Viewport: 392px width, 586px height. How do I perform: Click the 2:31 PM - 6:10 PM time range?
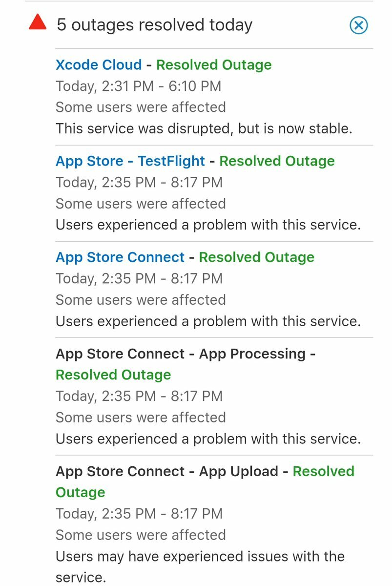point(138,86)
